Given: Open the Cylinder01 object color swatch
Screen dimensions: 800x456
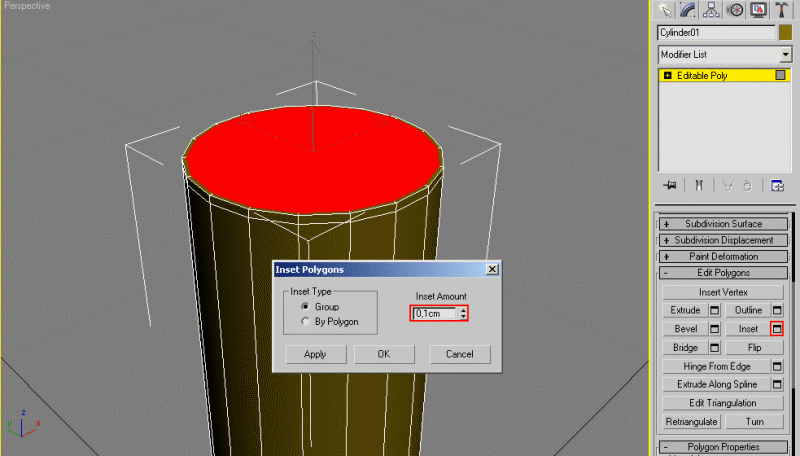Looking at the screenshot, I should coord(785,33).
